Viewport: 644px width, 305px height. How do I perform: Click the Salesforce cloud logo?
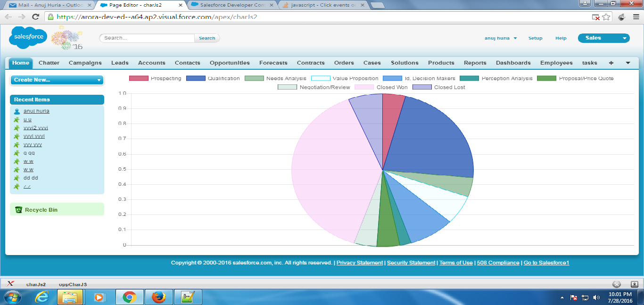click(28, 38)
